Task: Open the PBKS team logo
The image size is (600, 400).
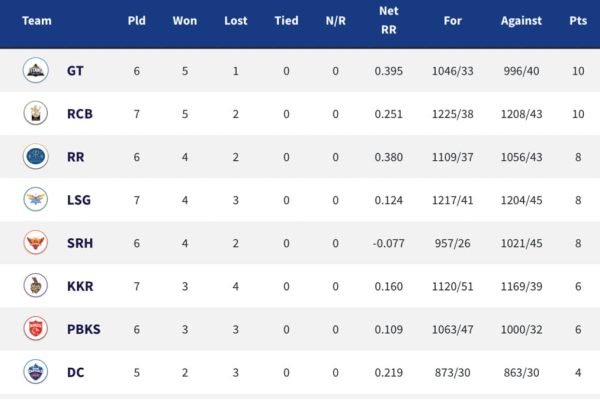Action: 36,329
